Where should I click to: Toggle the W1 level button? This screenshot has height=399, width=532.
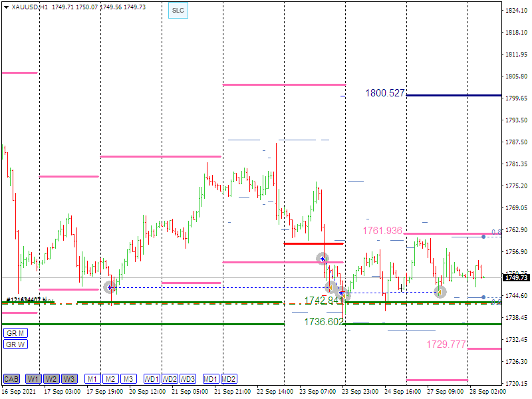click(x=33, y=379)
